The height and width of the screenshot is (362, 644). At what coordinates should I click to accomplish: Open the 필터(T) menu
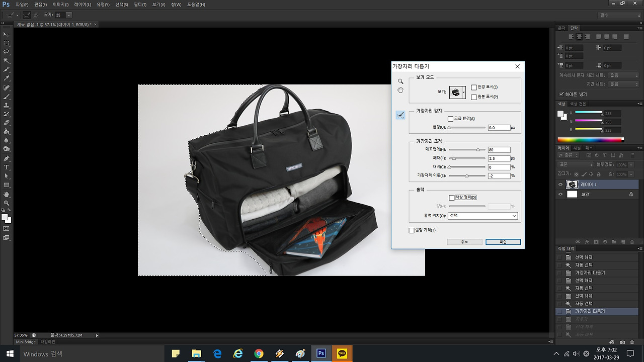click(140, 5)
